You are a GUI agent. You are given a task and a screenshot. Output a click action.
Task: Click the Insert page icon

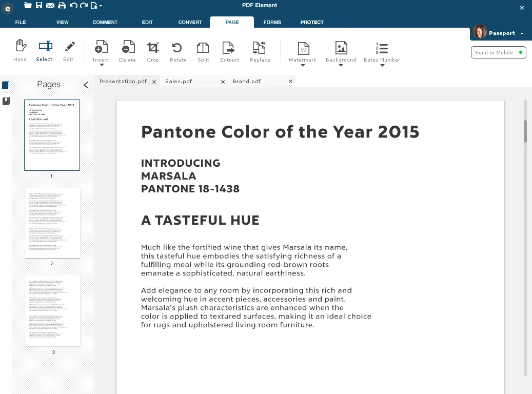pyautogui.click(x=101, y=47)
